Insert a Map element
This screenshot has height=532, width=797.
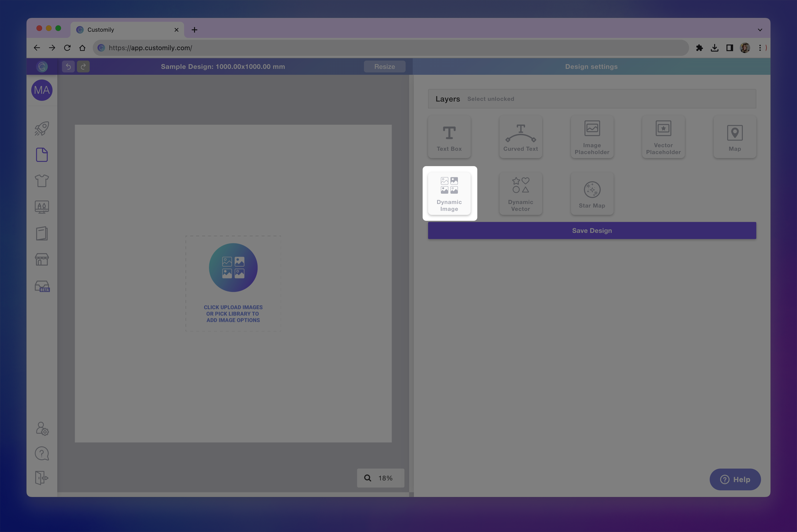coord(735,137)
